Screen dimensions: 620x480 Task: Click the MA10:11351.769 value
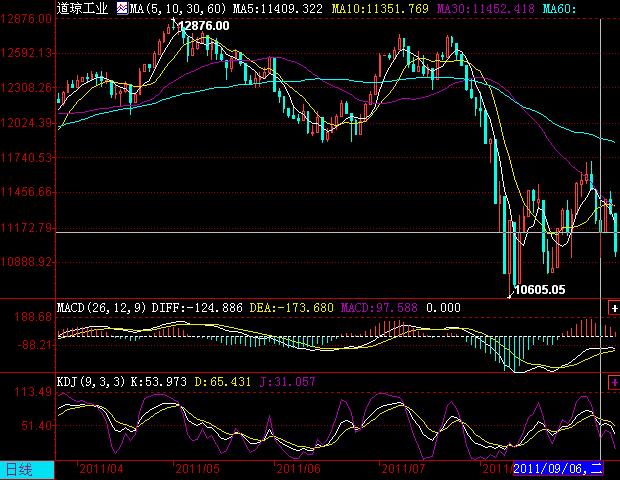coord(380,8)
